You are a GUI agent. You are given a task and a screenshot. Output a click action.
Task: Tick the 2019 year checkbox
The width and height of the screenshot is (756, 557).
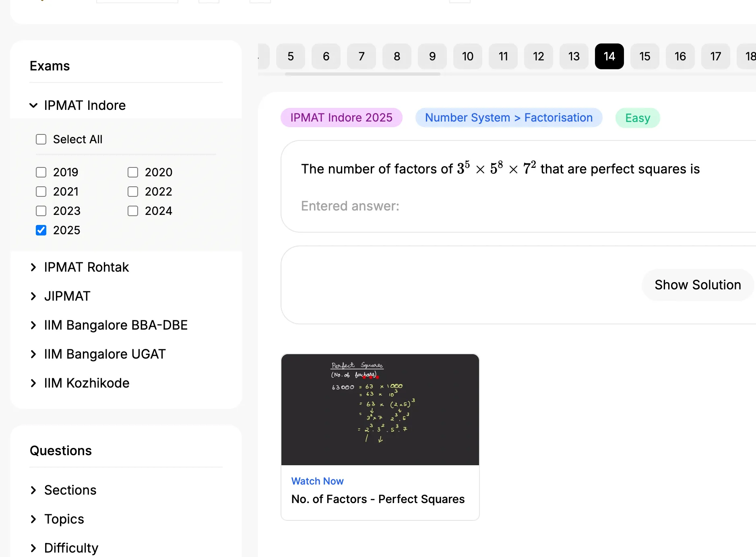pos(41,172)
